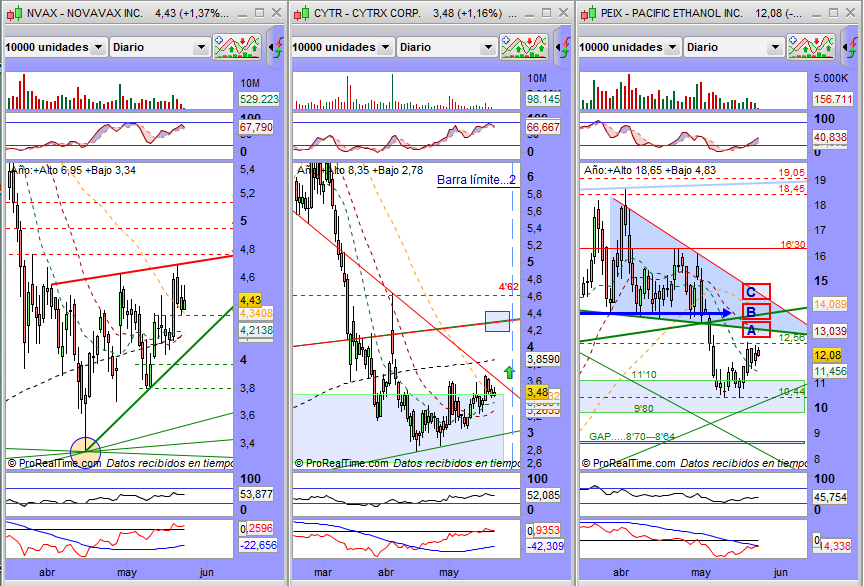The width and height of the screenshot is (864, 586).
Task: Click NVAX moving average label 4,2138
Action: (x=256, y=330)
